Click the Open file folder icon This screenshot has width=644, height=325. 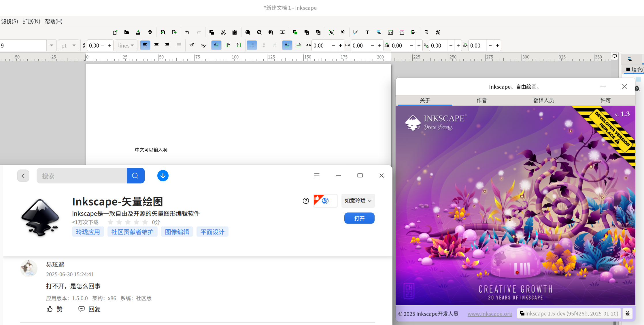pyautogui.click(x=126, y=32)
